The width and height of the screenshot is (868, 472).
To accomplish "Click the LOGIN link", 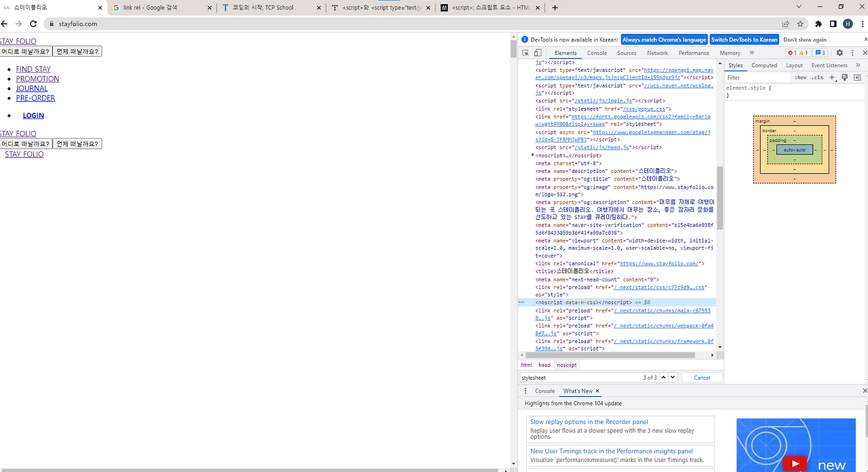I will [x=33, y=115].
